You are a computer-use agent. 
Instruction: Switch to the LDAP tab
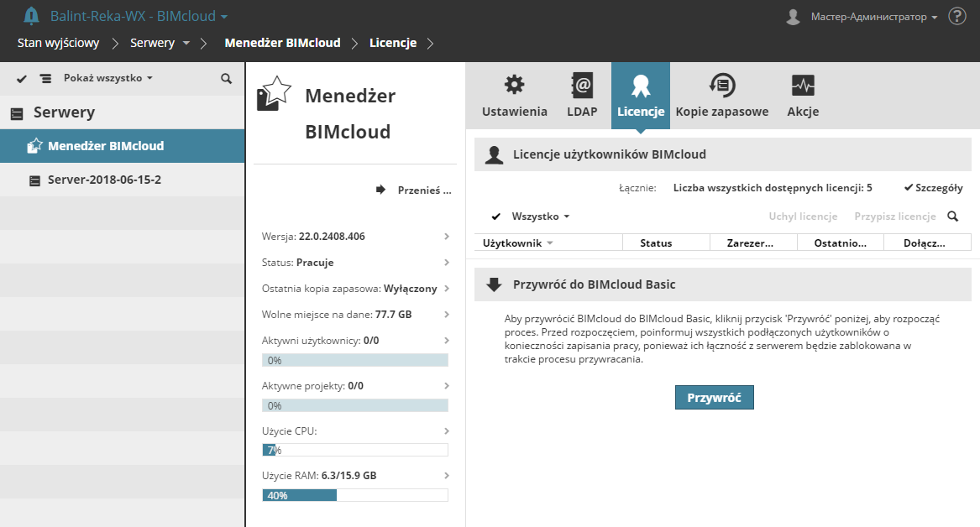pyautogui.click(x=582, y=96)
